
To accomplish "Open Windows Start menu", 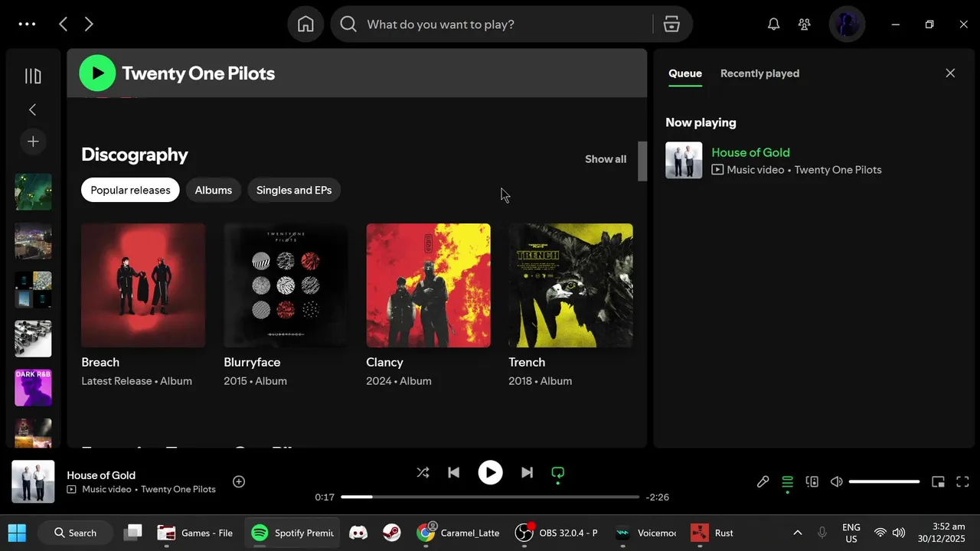I will click(17, 533).
